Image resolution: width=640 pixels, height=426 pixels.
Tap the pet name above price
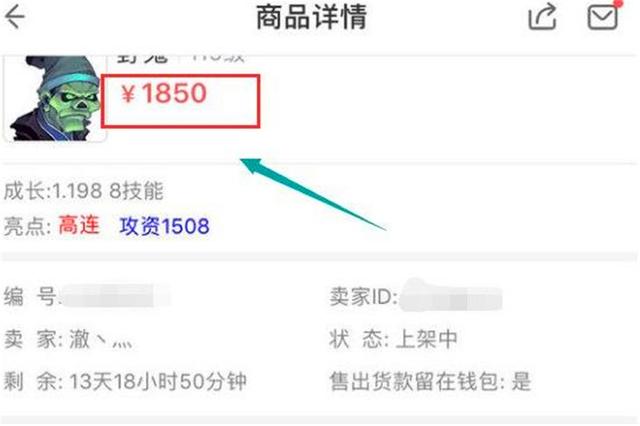(x=142, y=58)
